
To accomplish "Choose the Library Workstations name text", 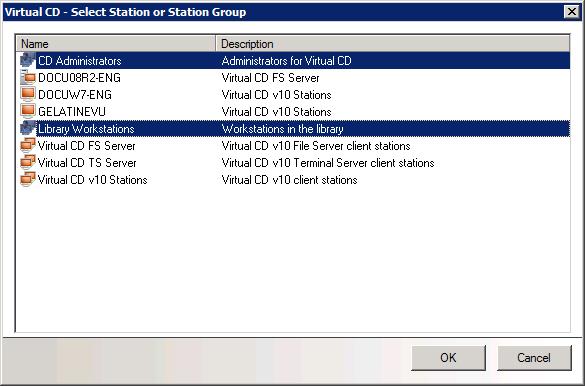I will pos(86,129).
